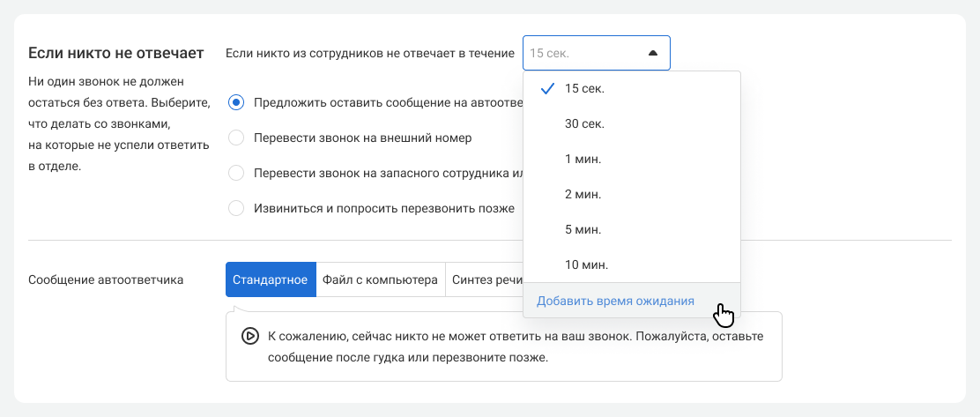Click the timeout field showing 15 сек.
Image resolution: width=980 pixels, height=417 pixels.
(x=582, y=53)
